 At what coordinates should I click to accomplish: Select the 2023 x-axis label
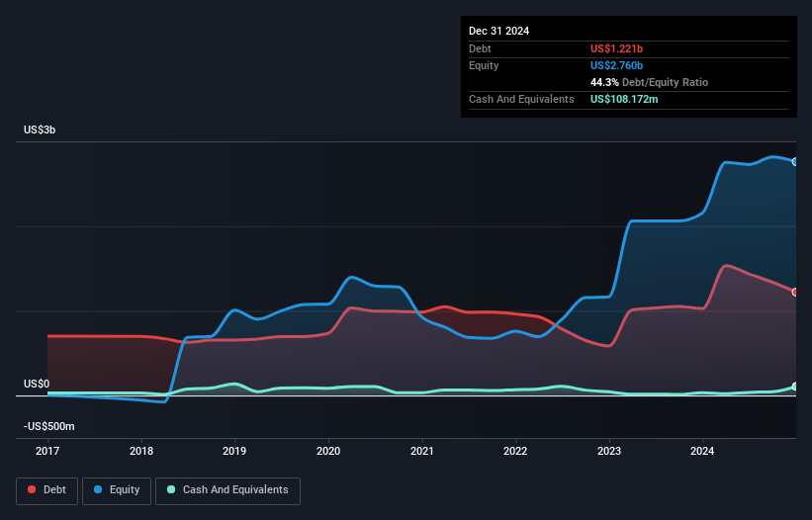coord(609,451)
